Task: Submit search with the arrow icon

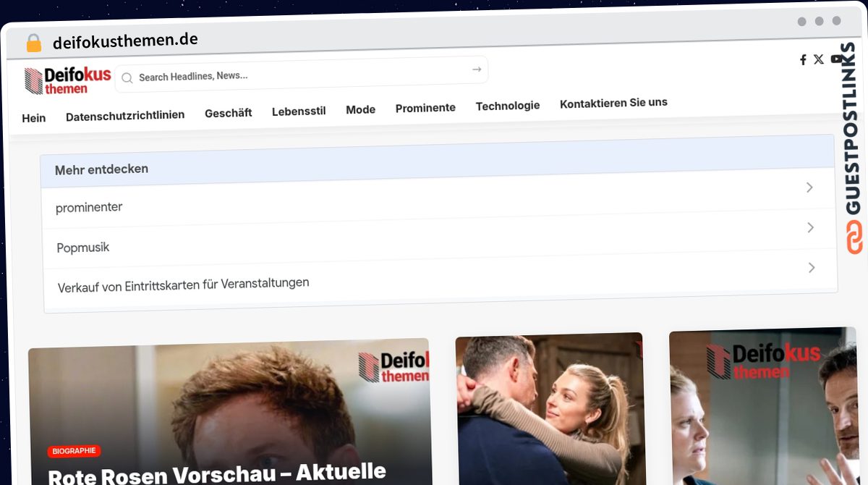Action: pos(477,69)
